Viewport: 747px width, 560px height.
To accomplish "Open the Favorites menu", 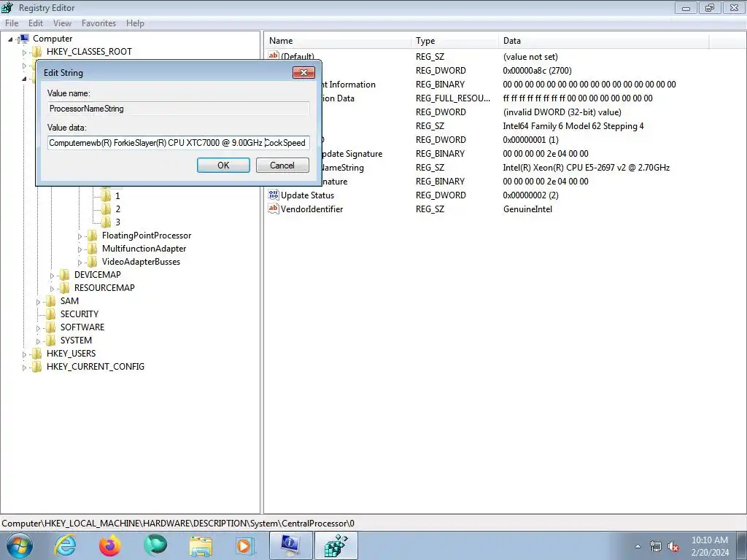I will coord(98,23).
